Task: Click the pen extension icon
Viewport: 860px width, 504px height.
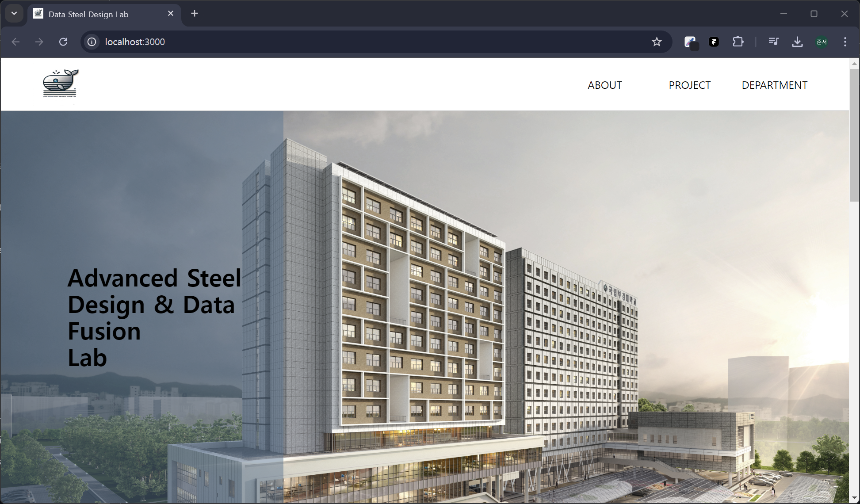Action: click(690, 42)
